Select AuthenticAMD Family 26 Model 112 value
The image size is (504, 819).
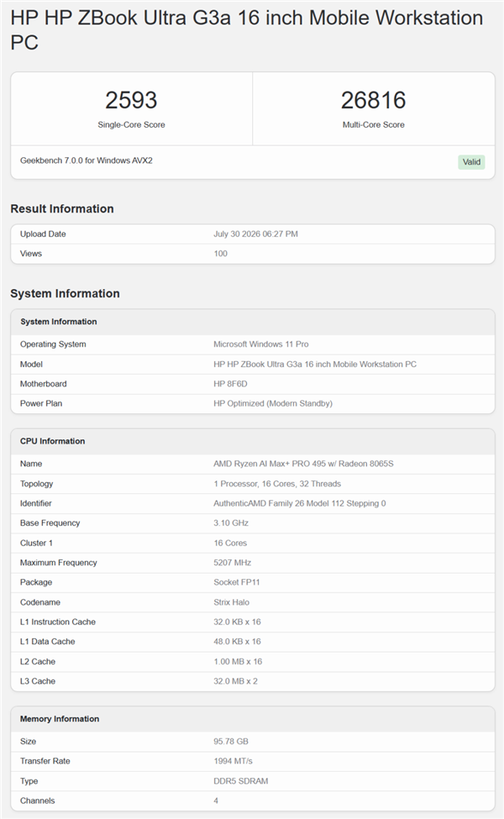tap(299, 503)
